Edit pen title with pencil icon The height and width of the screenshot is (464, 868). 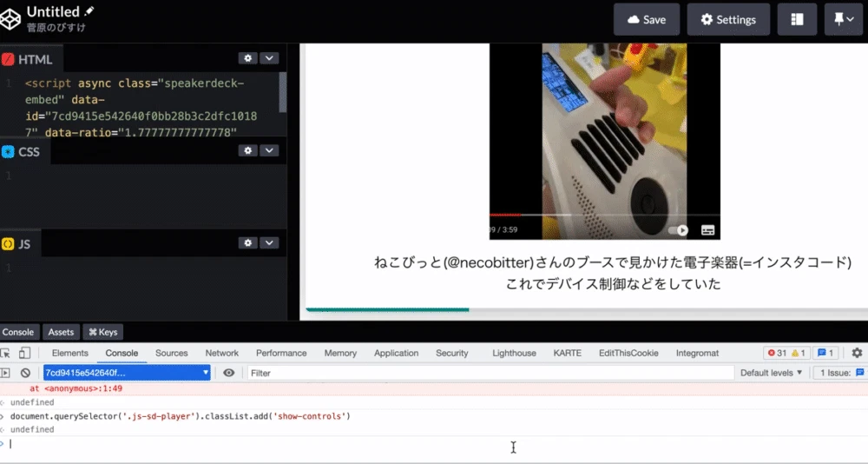click(89, 10)
